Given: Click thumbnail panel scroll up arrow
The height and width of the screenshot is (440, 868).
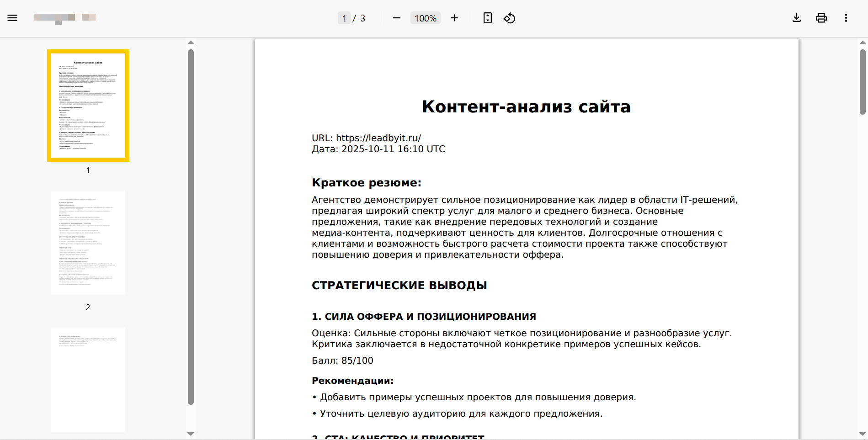Looking at the screenshot, I should [191, 43].
